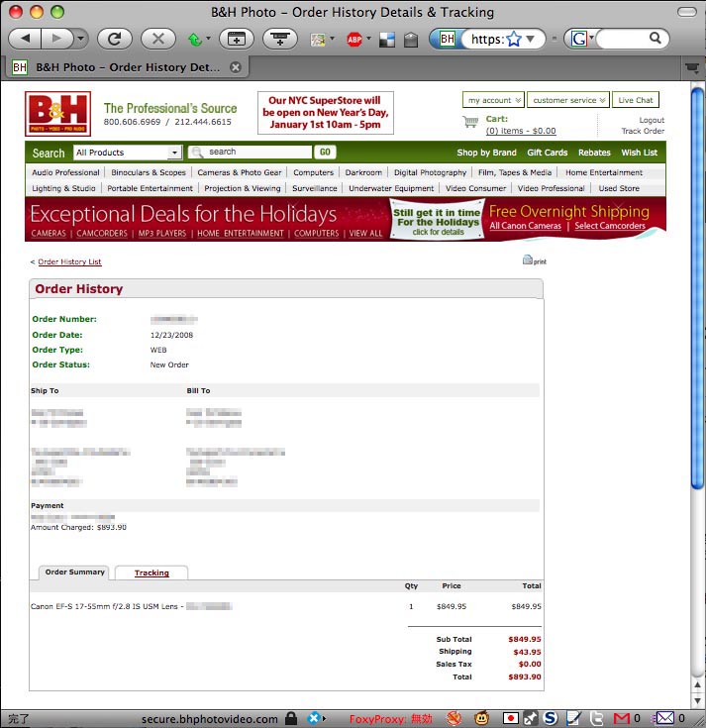Select the B&H Photo Order History tab
The height and width of the screenshot is (728, 706).
tap(127, 67)
